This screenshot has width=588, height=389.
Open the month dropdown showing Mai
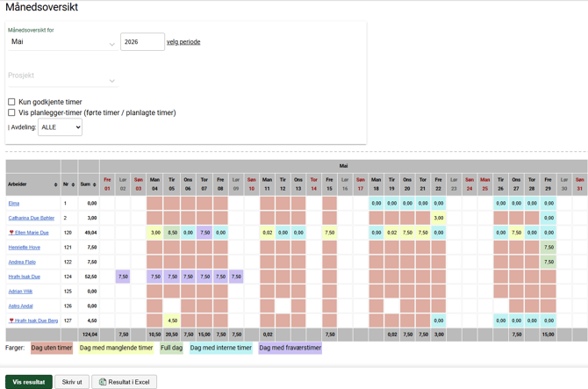pyautogui.click(x=62, y=42)
